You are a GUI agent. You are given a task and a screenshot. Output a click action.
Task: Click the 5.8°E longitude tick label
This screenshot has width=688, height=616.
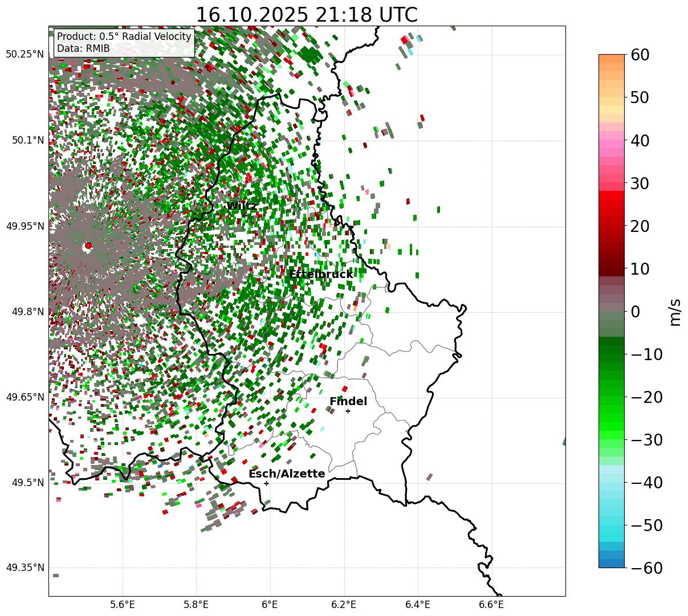tap(197, 605)
